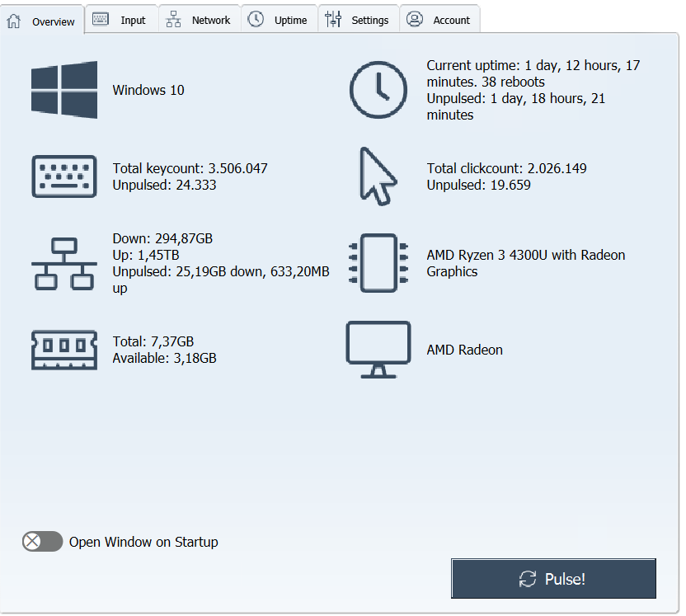
Task: Click Up: 1,45TB value
Action: pos(146,255)
